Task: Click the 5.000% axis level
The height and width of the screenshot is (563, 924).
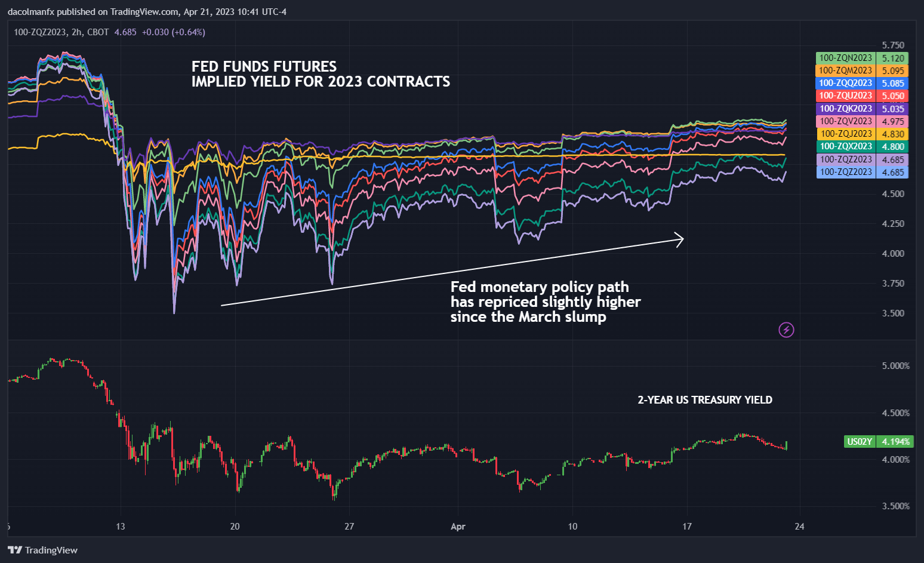Action: [x=896, y=365]
